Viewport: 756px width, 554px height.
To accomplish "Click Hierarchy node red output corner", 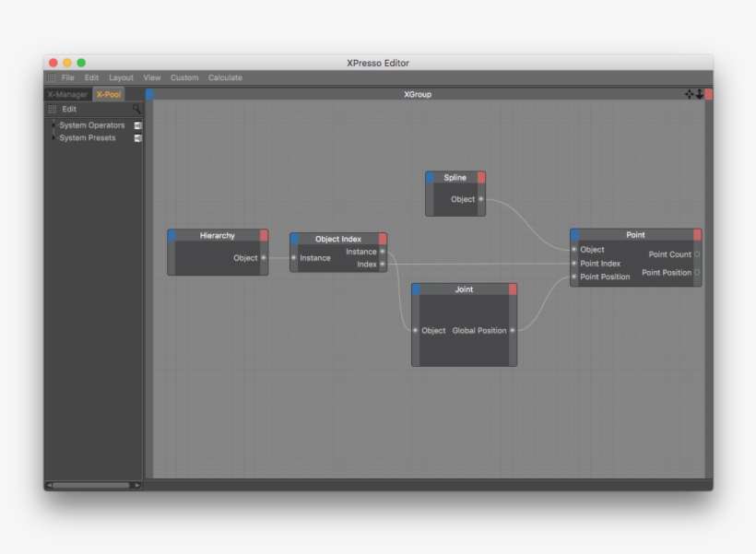I will click(264, 235).
